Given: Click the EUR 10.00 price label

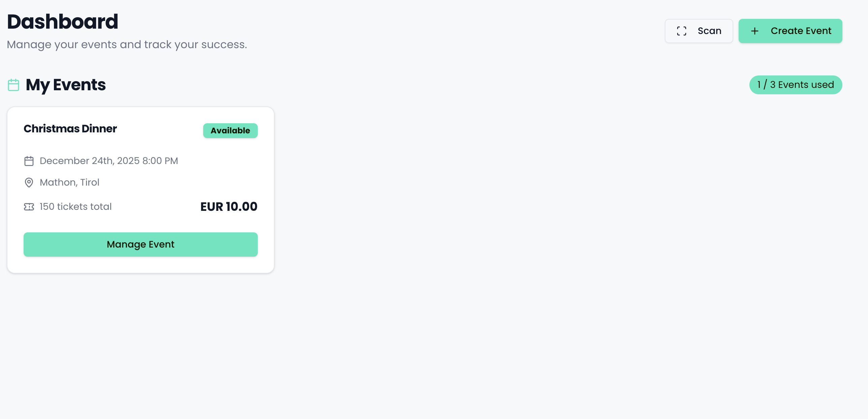Looking at the screenshot, I should coord(229,206).
